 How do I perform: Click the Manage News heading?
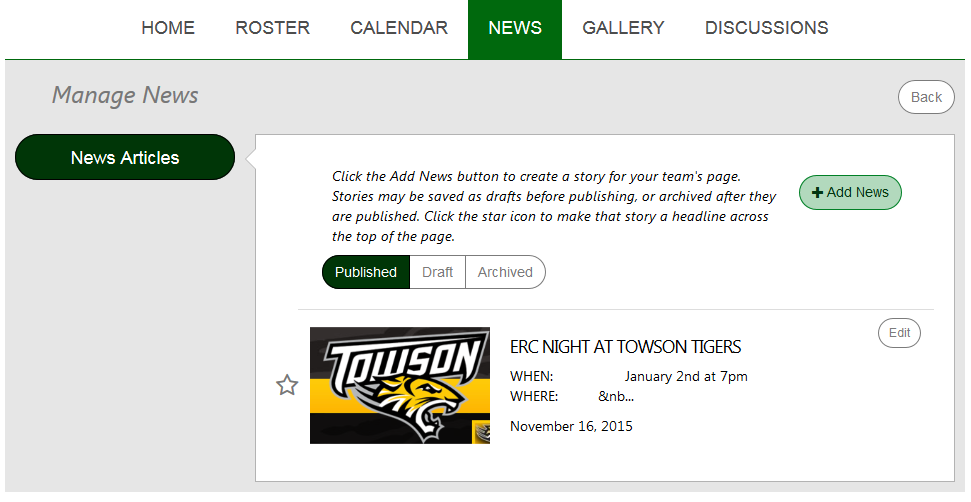[x=125, y=95]
